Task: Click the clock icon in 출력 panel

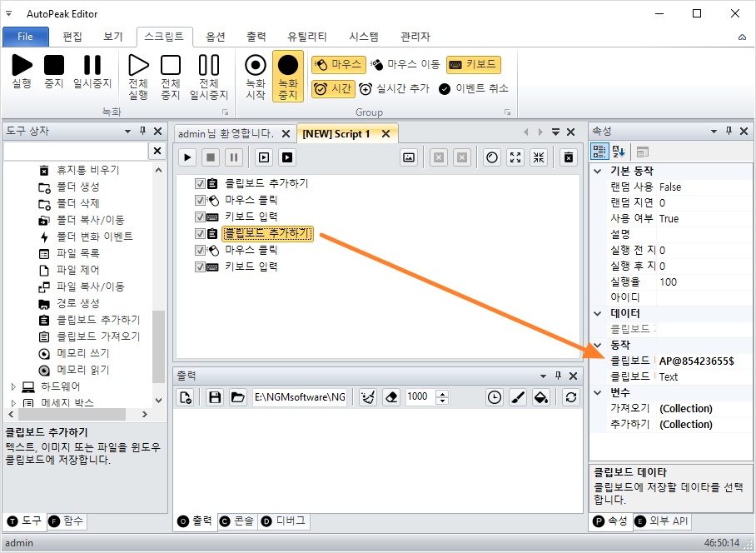Action: 495,397
